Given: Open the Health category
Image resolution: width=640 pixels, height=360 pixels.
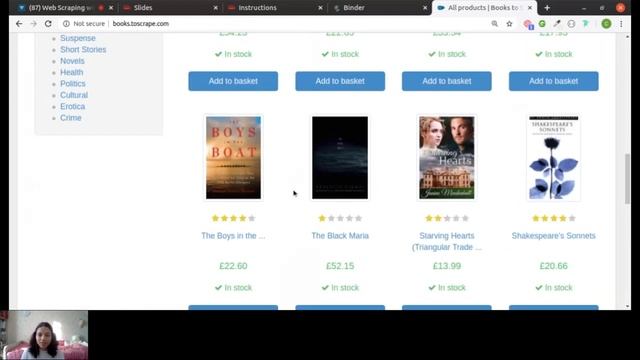Looking at the screenshot, I should [x=71, y=72].
